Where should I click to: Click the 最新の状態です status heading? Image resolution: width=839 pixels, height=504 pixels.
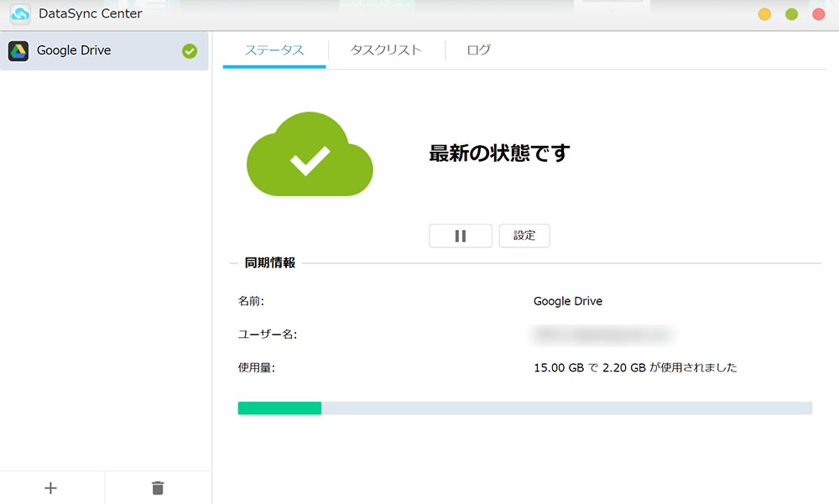(x=499, y=153)
